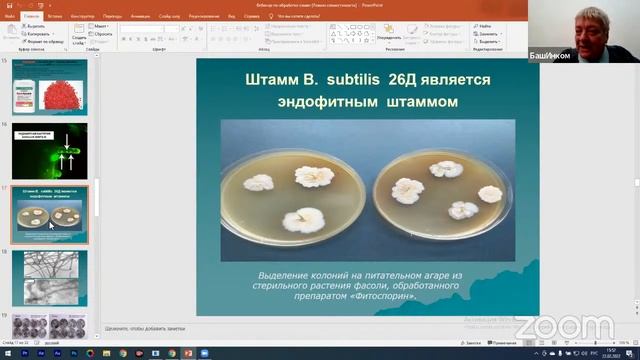The width and height of the screenshot is (640, 360).
Task: Click Shape Outline (Контур фигуры)
Action: pos(442,34)
